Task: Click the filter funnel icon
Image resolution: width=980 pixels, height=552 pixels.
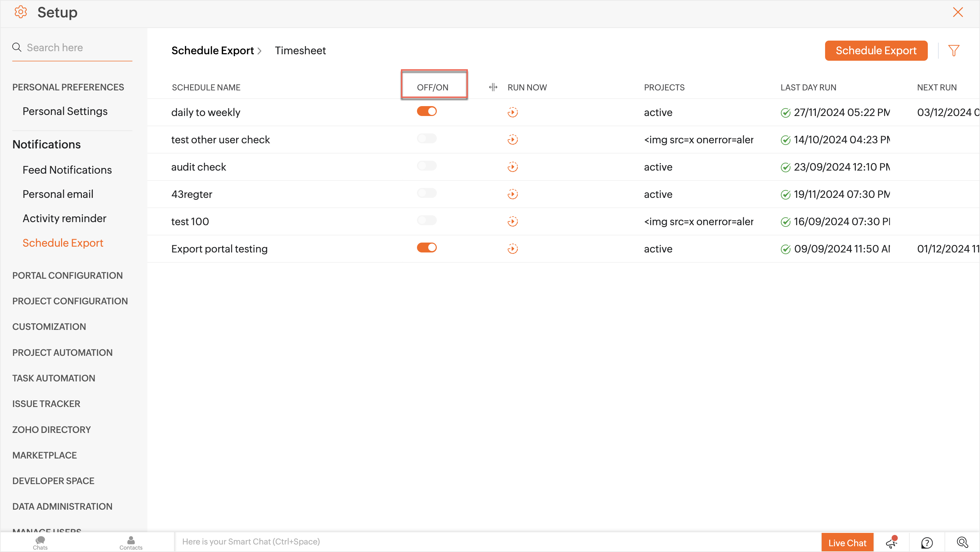Action: tap(953, 50)
